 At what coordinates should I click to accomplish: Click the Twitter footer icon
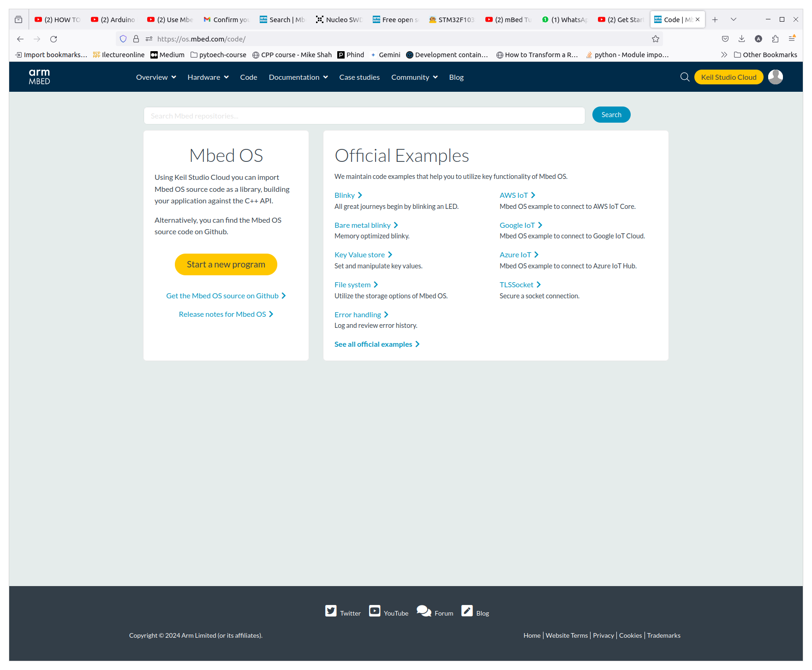[x=331, y=611]
